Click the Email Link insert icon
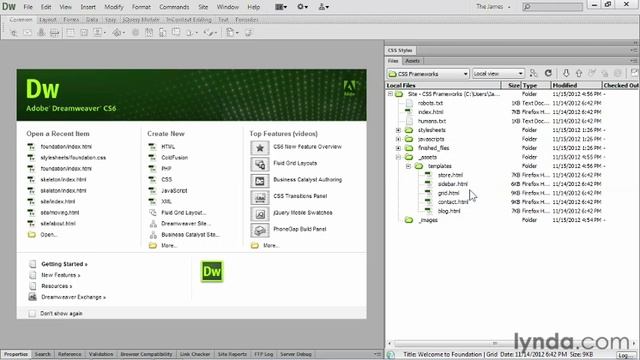 pos(27,33)
